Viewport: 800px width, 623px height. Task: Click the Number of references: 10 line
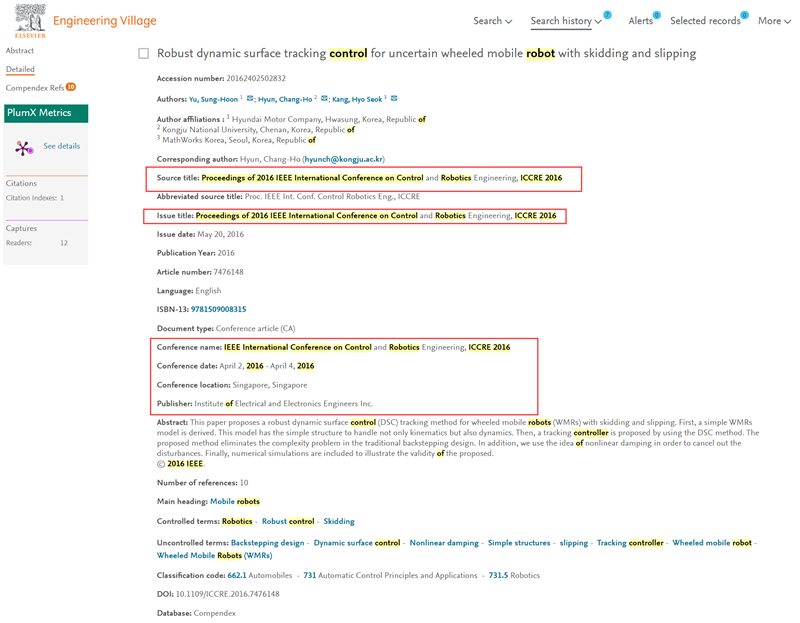pyautogui.click(x=203, y=483)
